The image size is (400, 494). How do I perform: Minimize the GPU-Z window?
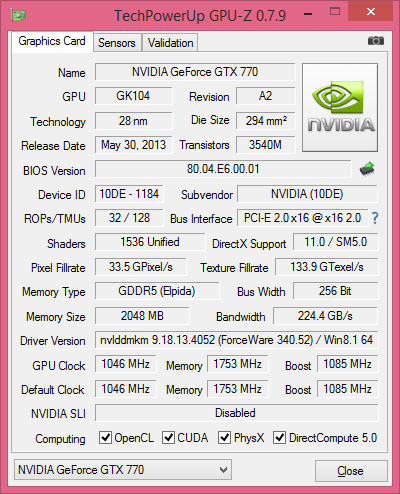click(308, 14)
